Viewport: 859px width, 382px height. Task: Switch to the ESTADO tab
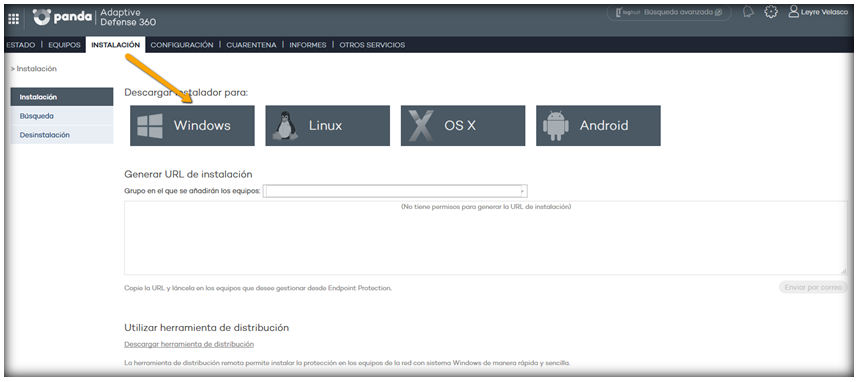click(21, 45)
